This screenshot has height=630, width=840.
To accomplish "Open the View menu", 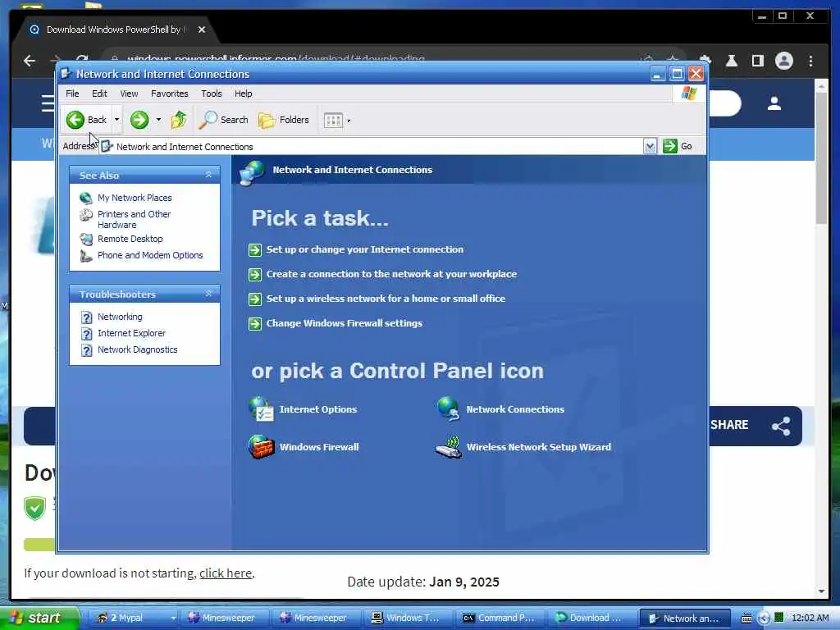I will [x=129, y=94].
